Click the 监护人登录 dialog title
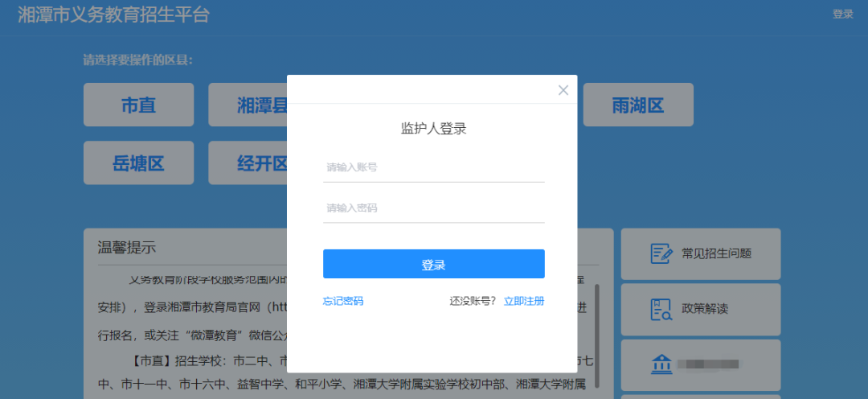Viewport: 868px width, 399px height. pos(433,130)
